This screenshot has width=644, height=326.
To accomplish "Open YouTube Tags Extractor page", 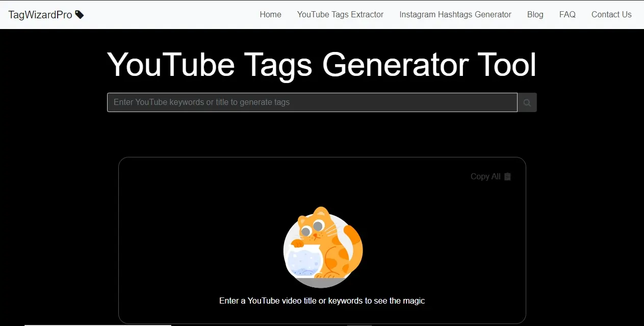I will click(x=340, y=15).
